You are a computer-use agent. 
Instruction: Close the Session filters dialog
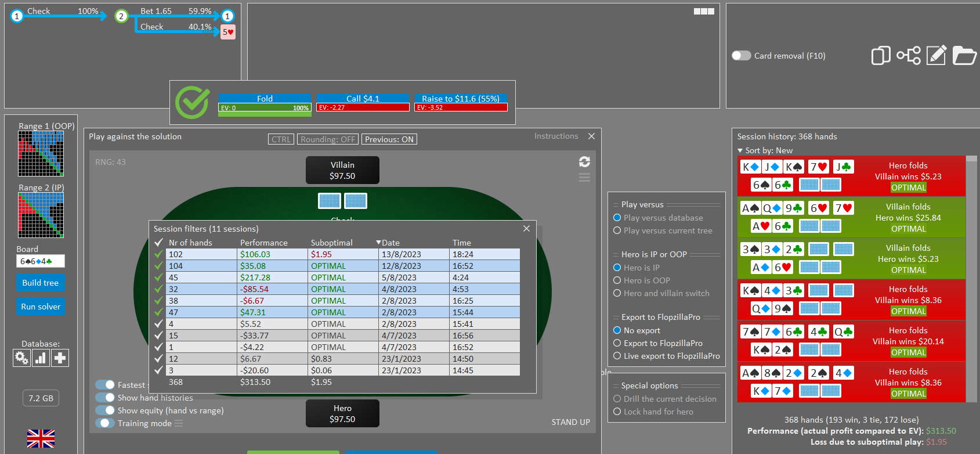coord(526,229)
